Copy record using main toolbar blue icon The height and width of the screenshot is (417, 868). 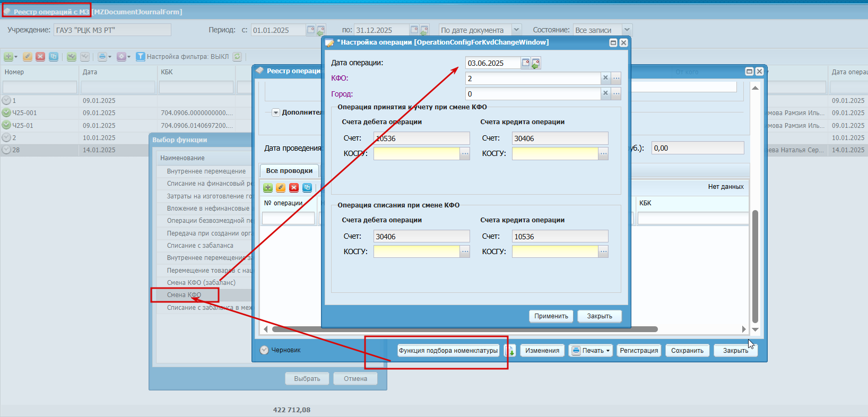point(54,57)
